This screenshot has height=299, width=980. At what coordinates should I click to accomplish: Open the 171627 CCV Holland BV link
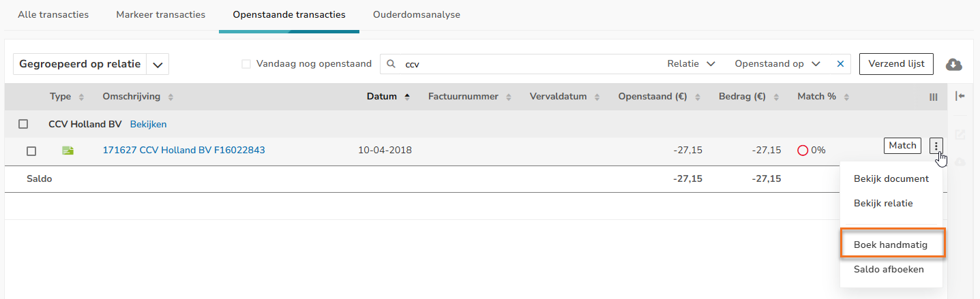pyautogui.click(x=184, y=151)
